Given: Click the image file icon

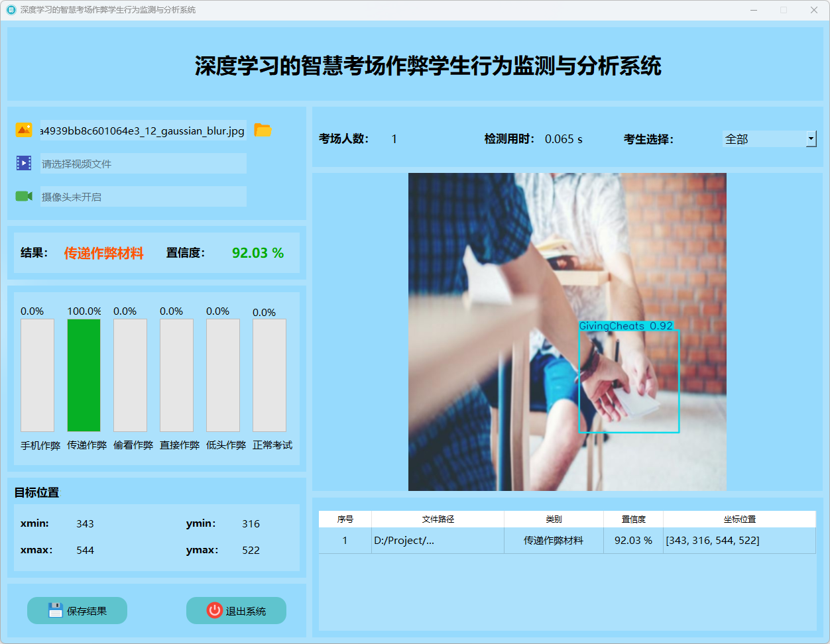Looking at the screenshot, I should pos(24,131).
